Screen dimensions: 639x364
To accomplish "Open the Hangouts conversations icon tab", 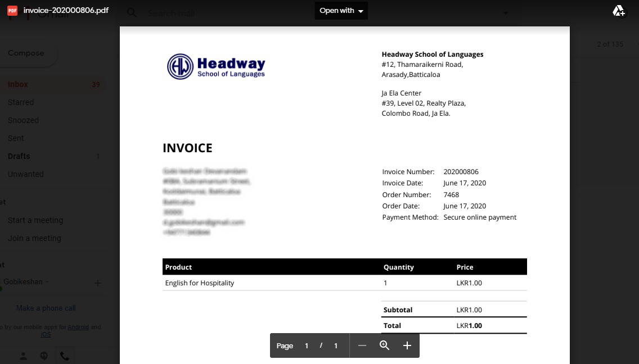I will pyautogui.click(x=44, y=356).
